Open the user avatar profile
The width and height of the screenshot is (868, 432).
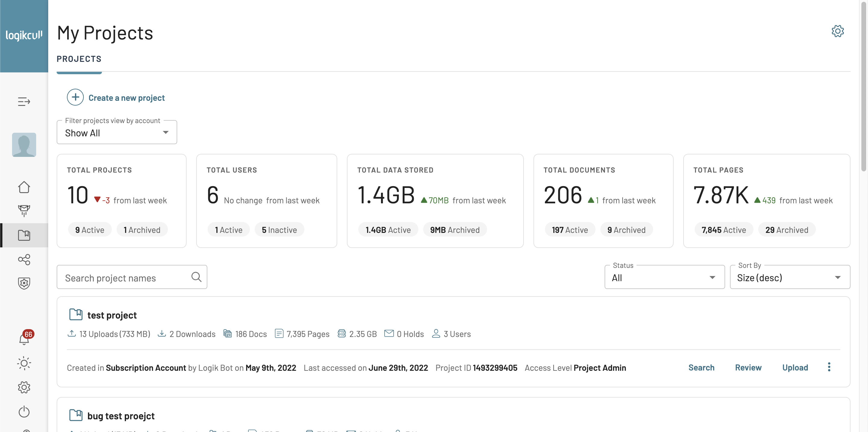pyautogui.click(x=24, y=145)
